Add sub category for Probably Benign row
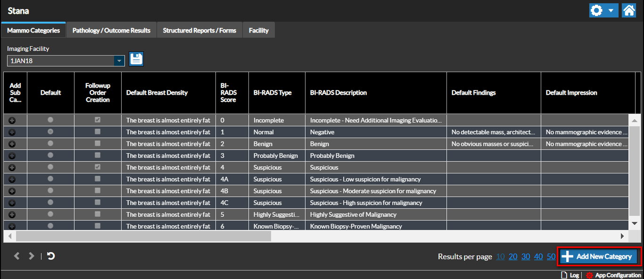 click(12, 156)
